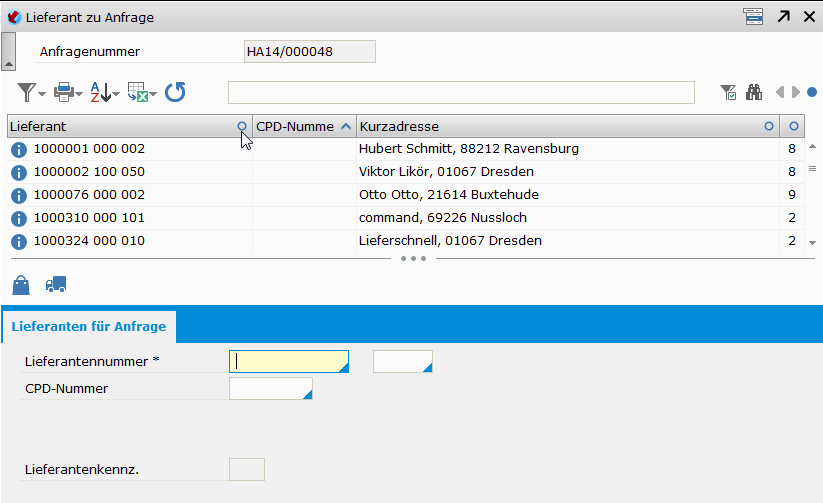Click supplier number 1000076 000 002
Screen dimensions: 823x503
point(89,195)
